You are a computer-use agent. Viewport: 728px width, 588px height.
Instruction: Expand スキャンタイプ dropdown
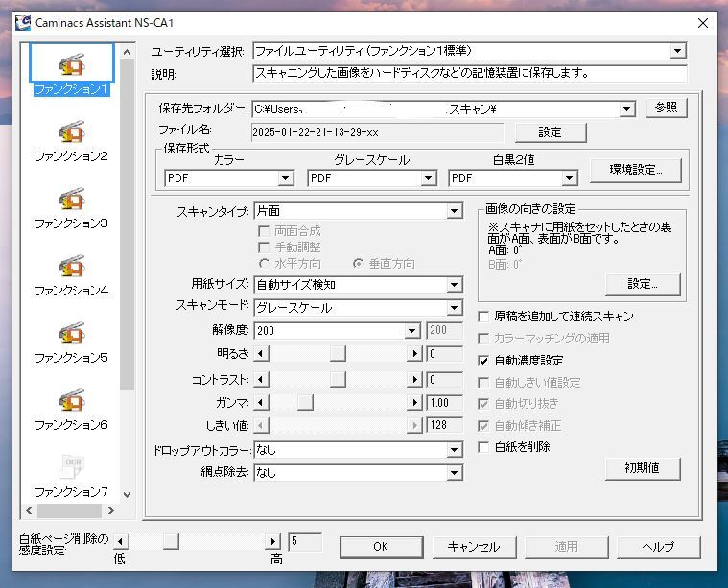tap(455, 211)
